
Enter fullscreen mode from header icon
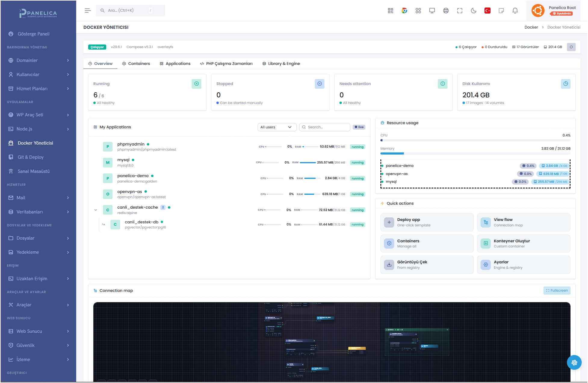pyautogui.click(x=460, y=11)
